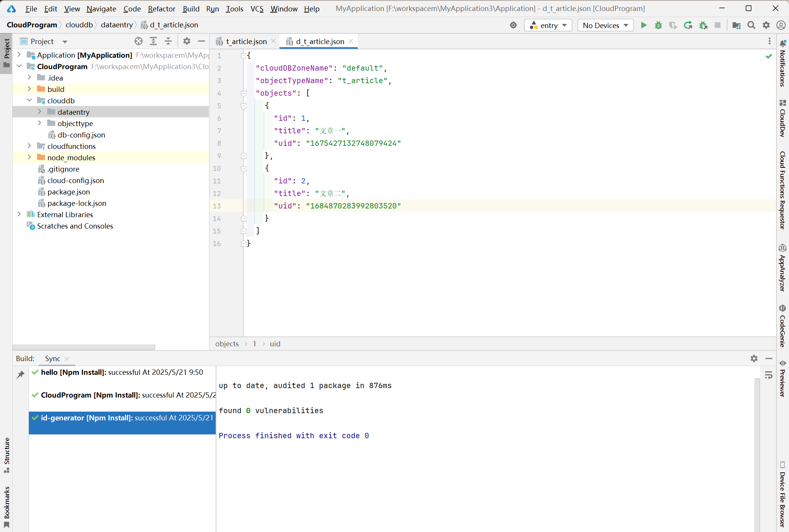Click dataentry in the breadcrumb path
789x532 pixels.
click(x=117, y=25)
